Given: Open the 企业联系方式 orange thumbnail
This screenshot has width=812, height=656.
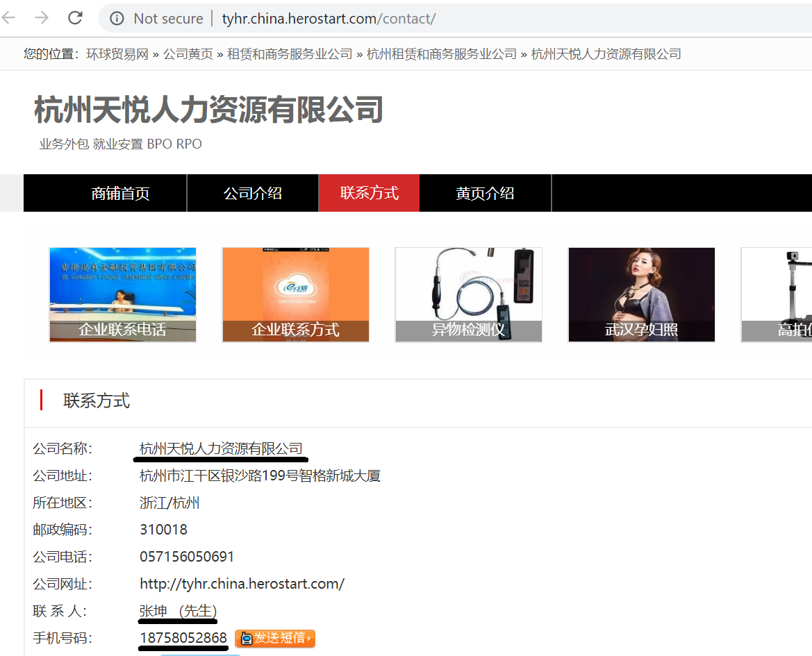Looking at the screenshot, I should pos(296,294).
